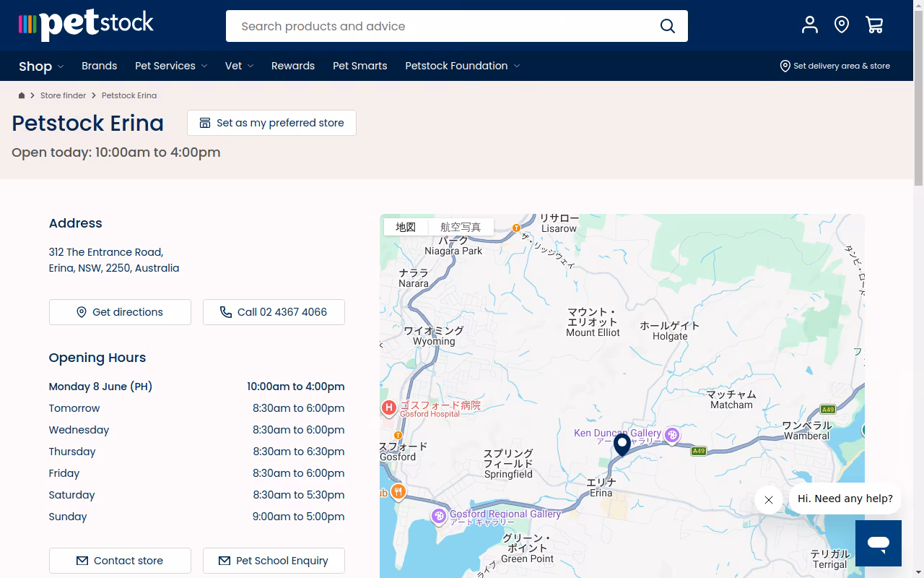Open the shopping cart icon

[874, 25]
